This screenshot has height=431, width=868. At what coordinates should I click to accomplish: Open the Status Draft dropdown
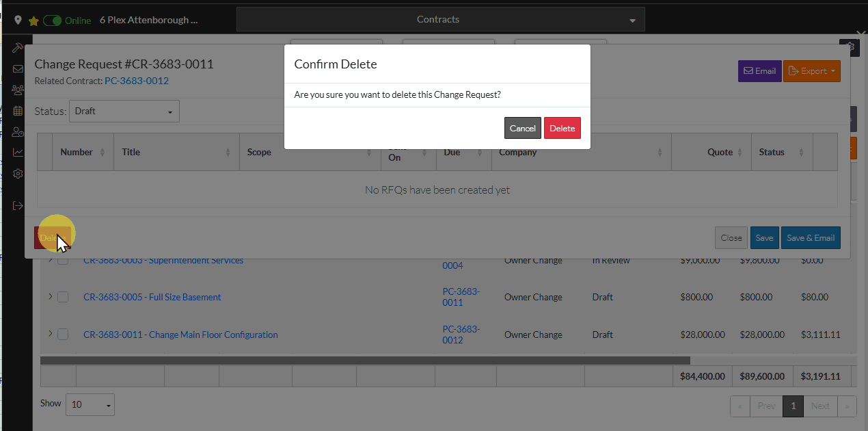coord(124,111)
